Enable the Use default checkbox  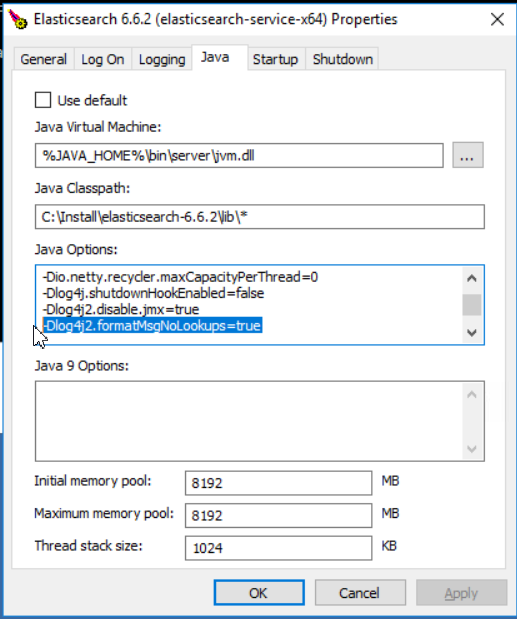point(43,100)
